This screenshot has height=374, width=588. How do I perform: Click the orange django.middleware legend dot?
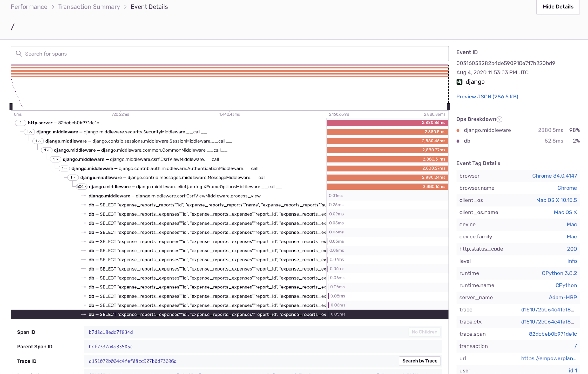click(458, 130)
